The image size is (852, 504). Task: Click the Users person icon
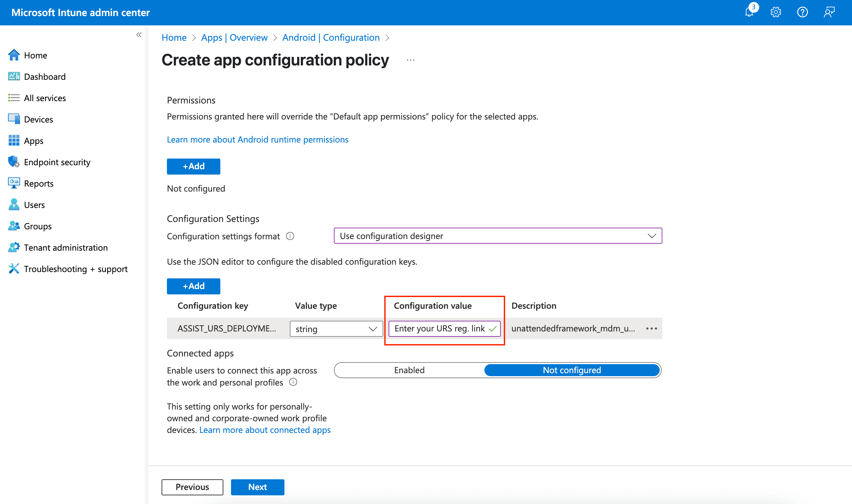click(x=14, y=205)
